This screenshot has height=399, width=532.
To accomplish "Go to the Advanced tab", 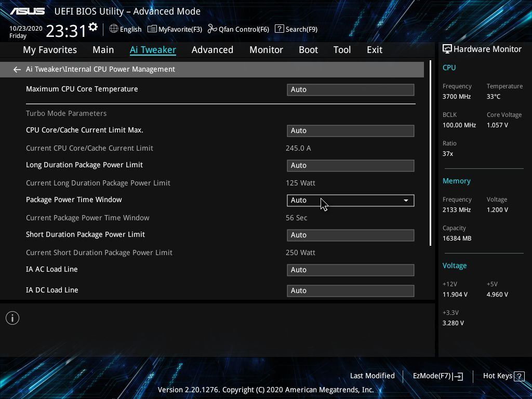I will pos(212,50).
